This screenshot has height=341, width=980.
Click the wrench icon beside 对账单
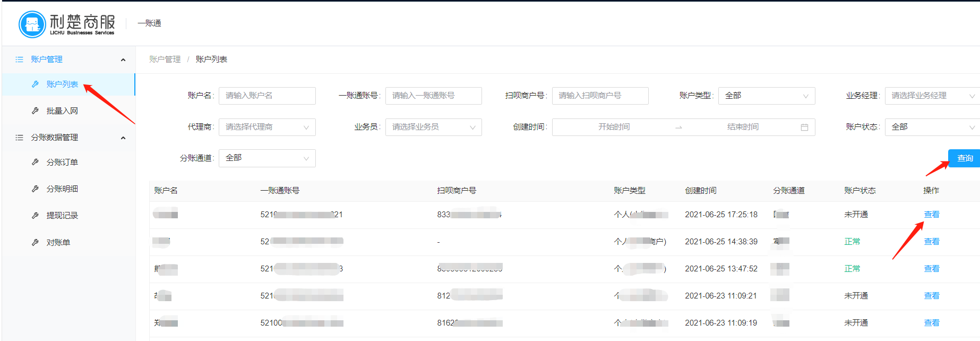[x=35, y=242]
